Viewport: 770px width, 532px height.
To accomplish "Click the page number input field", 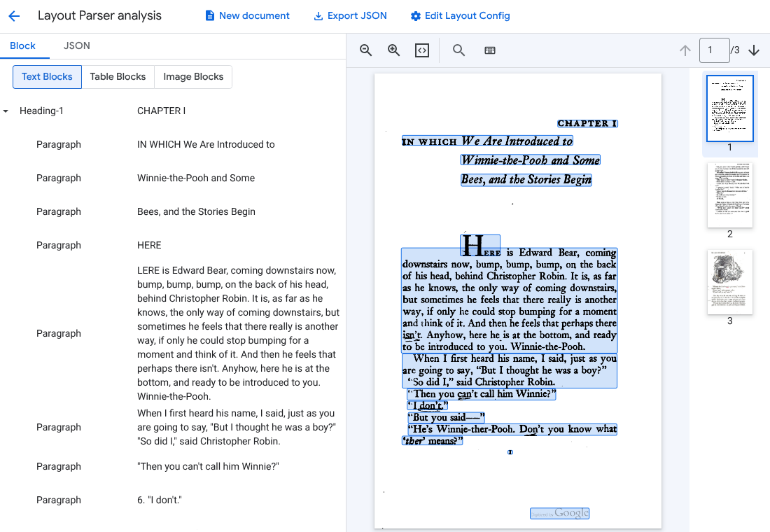I will [713, 50].
